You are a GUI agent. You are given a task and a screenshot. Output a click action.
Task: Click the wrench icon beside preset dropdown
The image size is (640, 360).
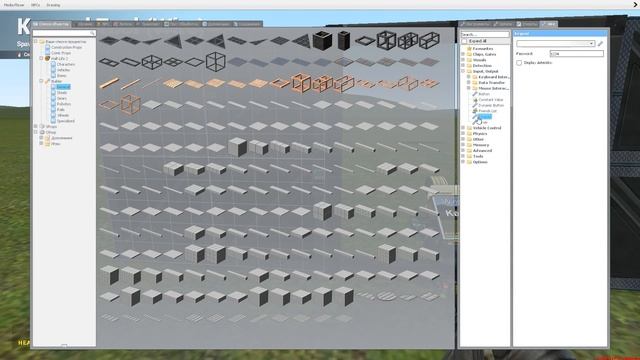click(x=600, y=43)
